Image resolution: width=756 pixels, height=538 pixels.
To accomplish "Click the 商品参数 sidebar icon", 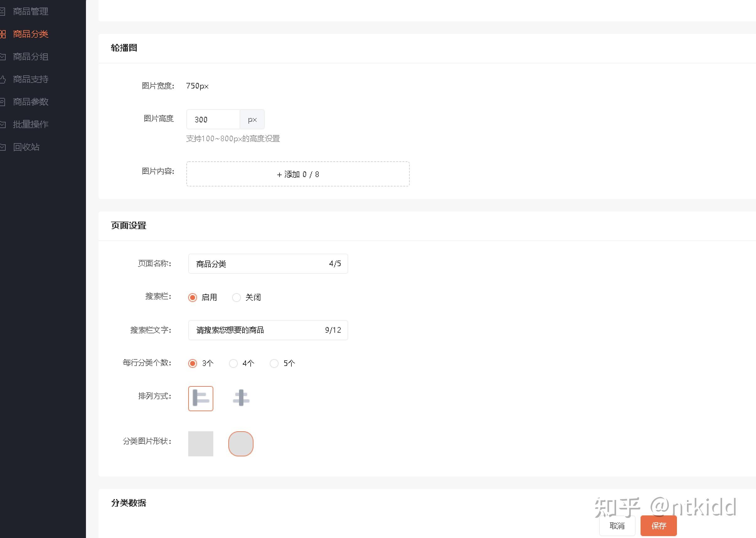I will click(x=3, y=102).
